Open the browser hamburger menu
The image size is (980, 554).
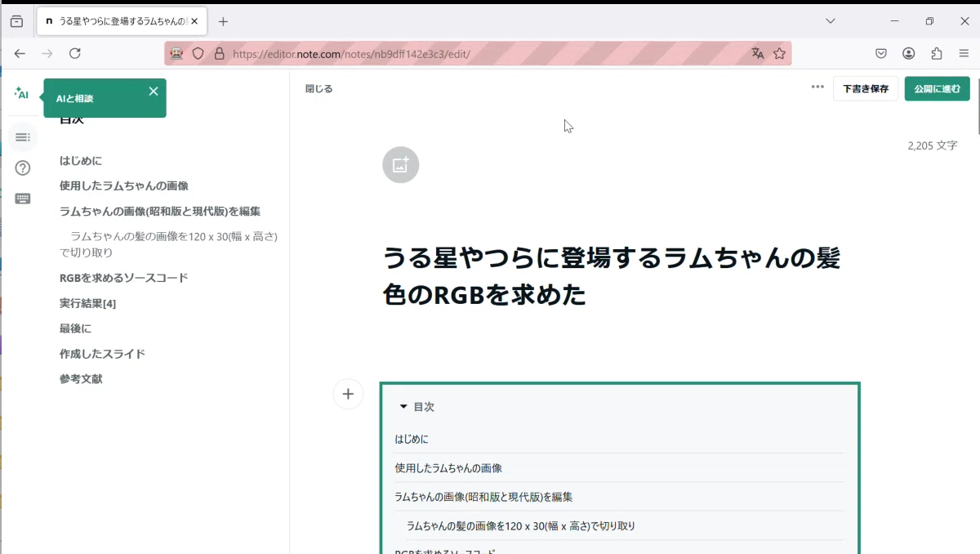tap(964, 53)
